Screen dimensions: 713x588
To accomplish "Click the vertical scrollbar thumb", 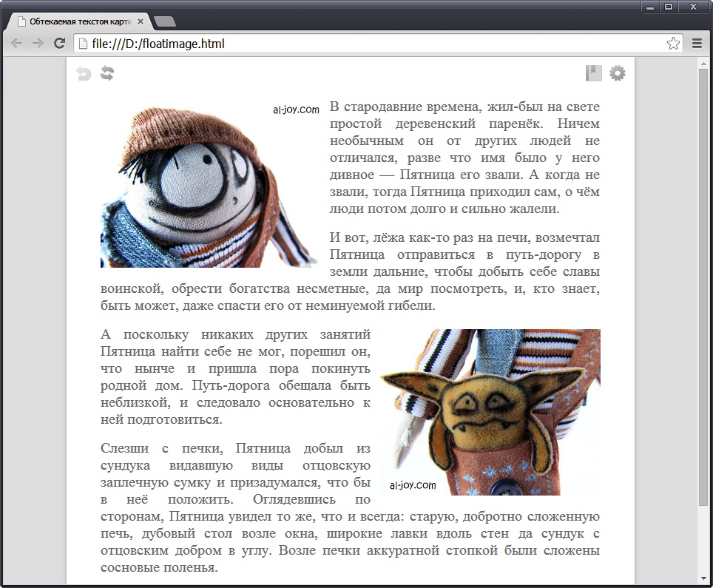I will [x=704, y=287].
